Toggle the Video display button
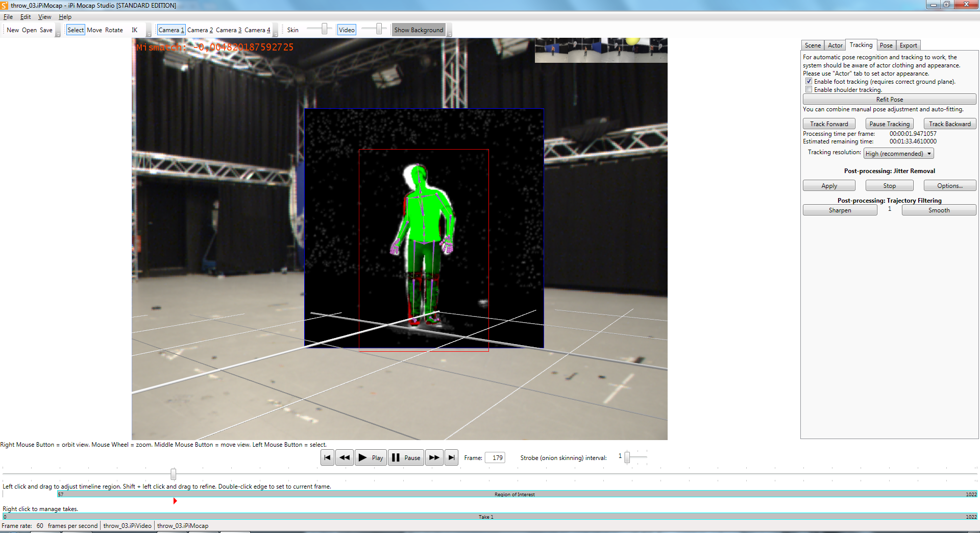This screenshot has width=980, height=533. 347,30
